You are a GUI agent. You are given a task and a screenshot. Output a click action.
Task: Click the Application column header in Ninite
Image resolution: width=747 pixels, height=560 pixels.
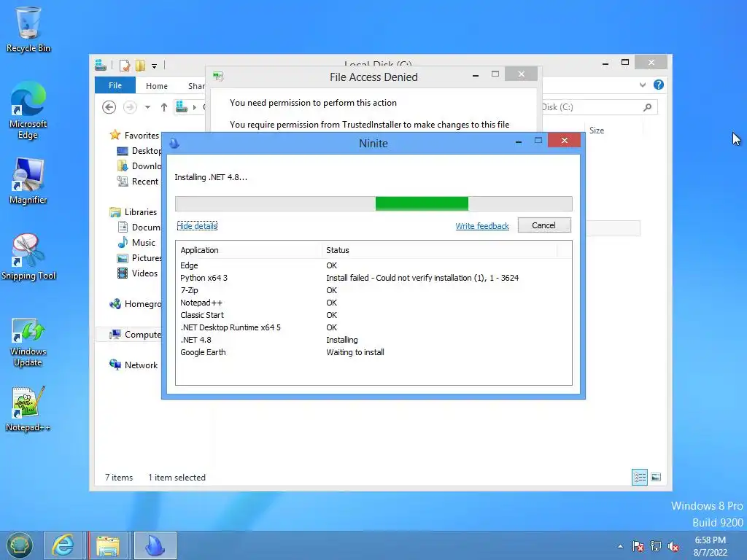point(249,250)
